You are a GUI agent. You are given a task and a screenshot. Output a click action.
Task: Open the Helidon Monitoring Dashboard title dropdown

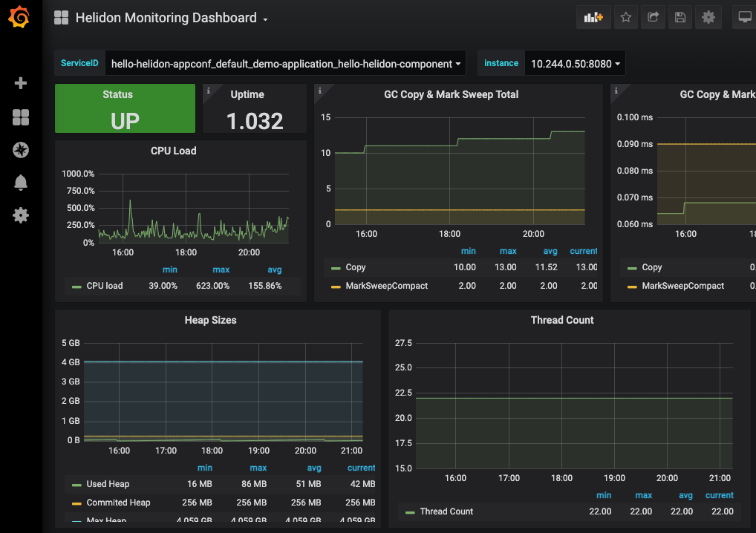point(172,18)
